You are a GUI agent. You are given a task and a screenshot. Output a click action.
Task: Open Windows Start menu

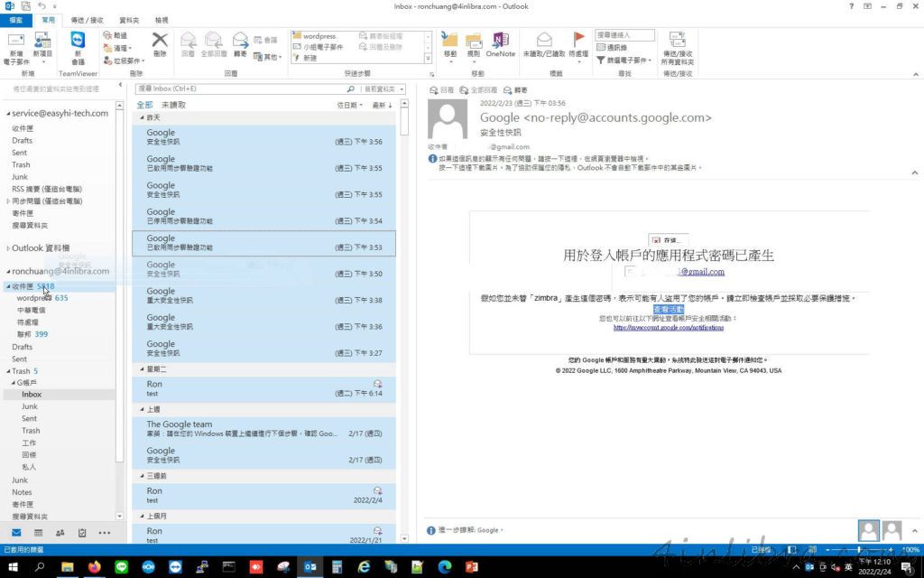point(13,567)
